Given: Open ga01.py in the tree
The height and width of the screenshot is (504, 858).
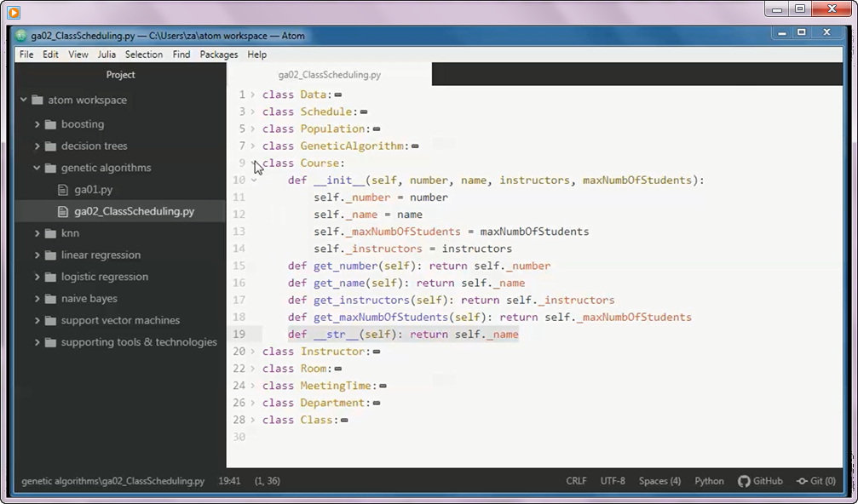Looking at the screenshot, I should click(x=93, y=190).
